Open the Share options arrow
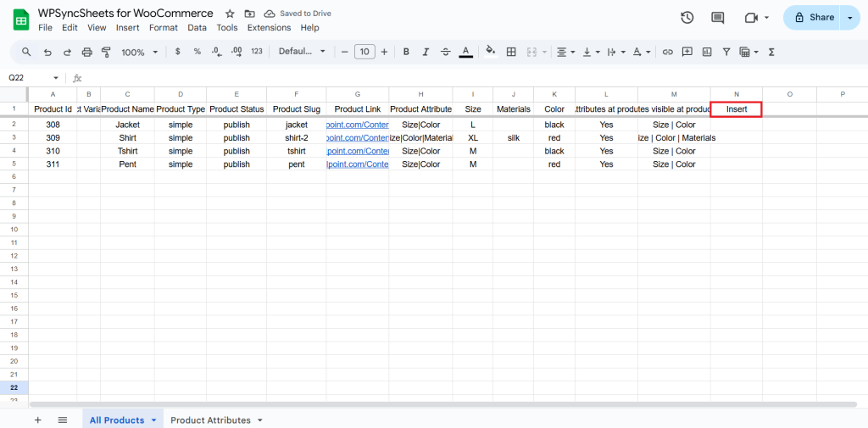Screen dimensions: 868x428 [x=849, y=18]
